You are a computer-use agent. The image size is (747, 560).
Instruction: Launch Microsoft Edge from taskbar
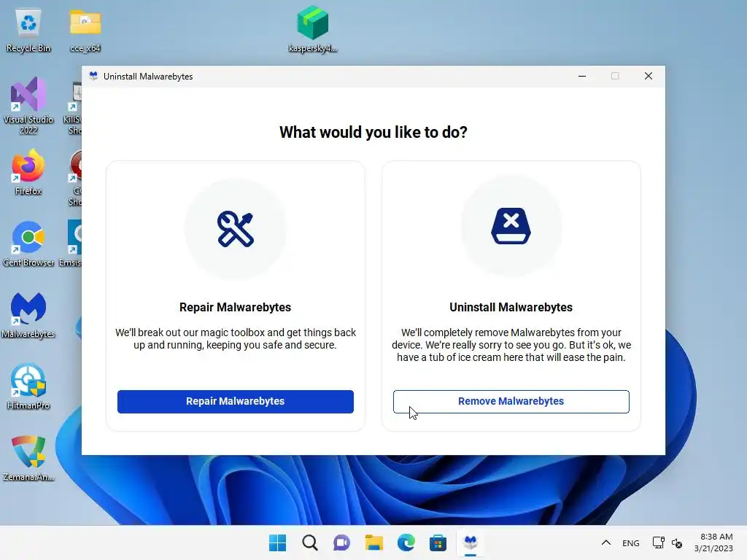coord(406,542)
